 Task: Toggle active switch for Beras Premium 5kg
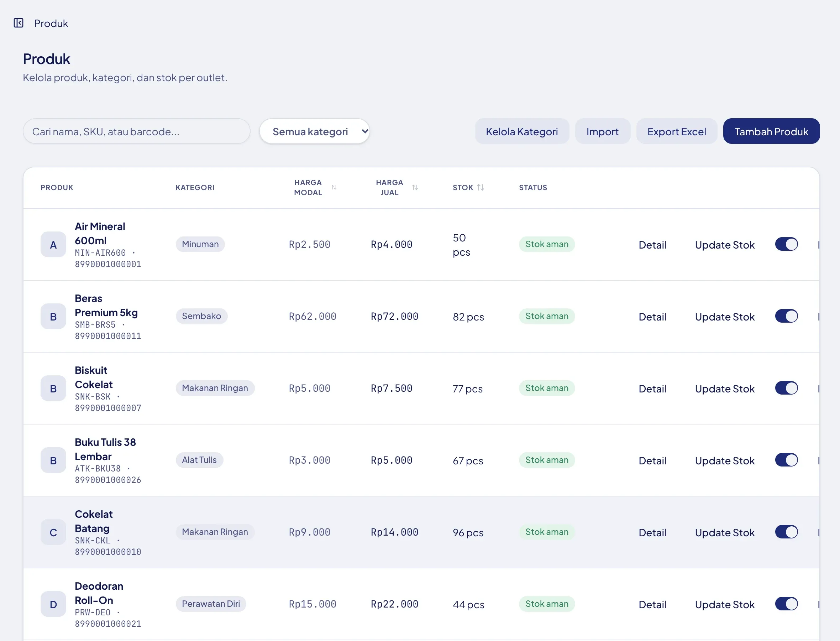[x=786, y=316]
